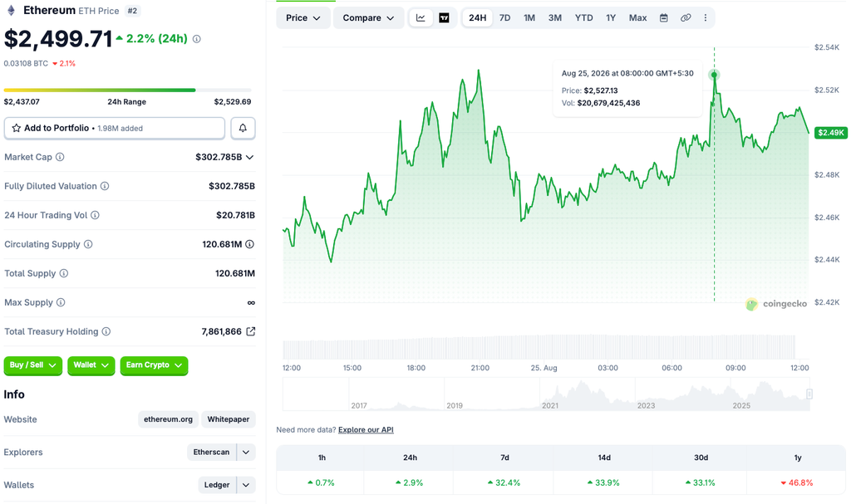Click info icon beside 120.681M circulating value
Viewport: 851px width, 504px height.
[249, 244]
